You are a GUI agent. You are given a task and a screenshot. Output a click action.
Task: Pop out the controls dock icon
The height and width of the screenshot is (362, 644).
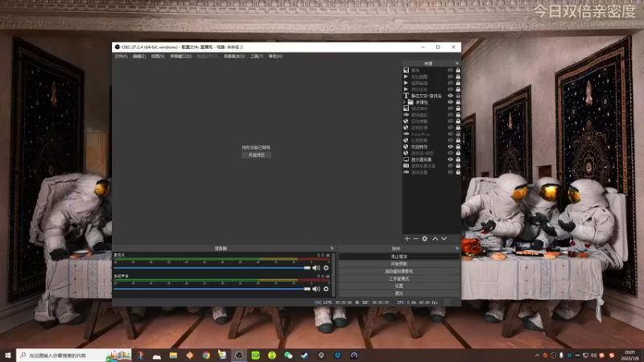(x=457, y=249)
